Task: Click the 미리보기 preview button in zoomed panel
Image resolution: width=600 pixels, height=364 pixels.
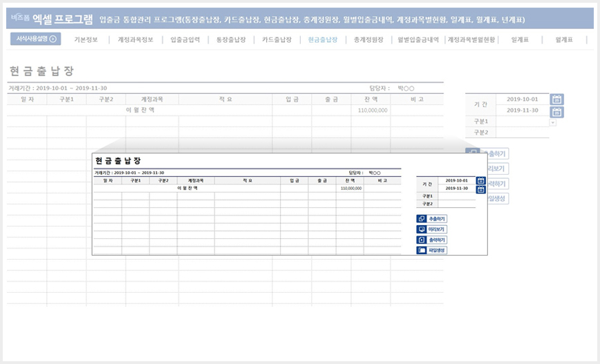Action: pos(431,229)
